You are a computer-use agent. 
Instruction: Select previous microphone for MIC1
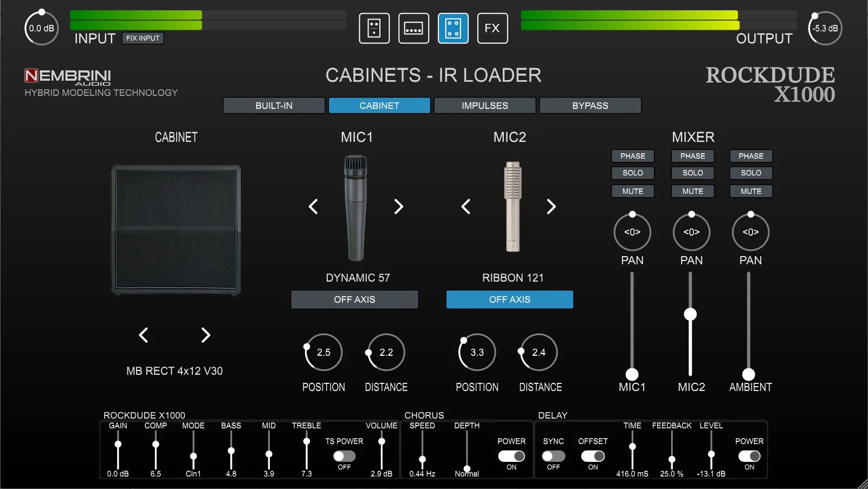click(x=313, y=206)
